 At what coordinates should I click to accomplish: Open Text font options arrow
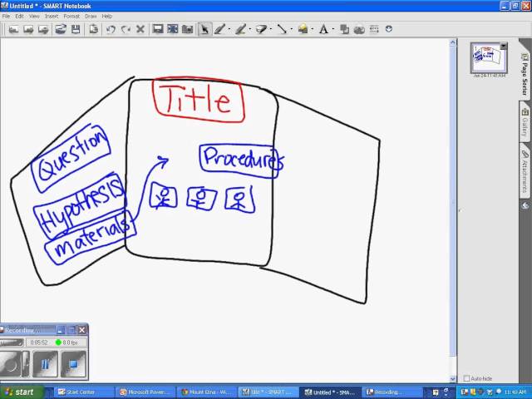332,30
